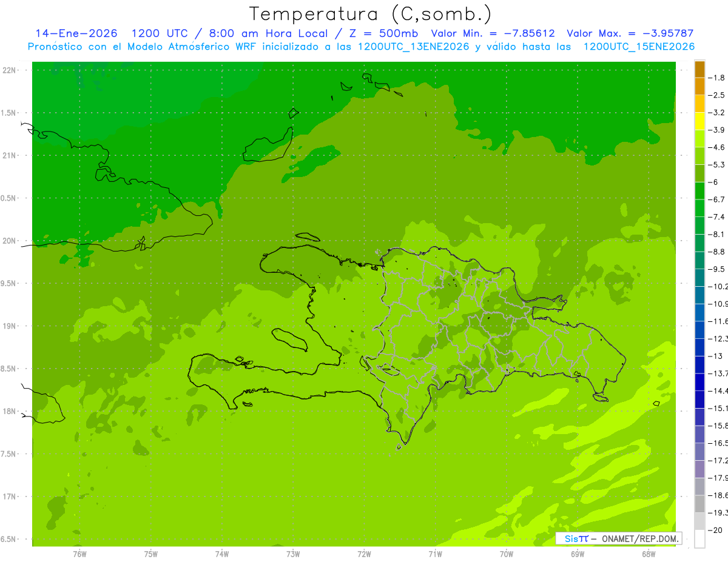Click the '-10.2' color scale value
Viewport: 728px width, 562px height.
click(719, 287)
